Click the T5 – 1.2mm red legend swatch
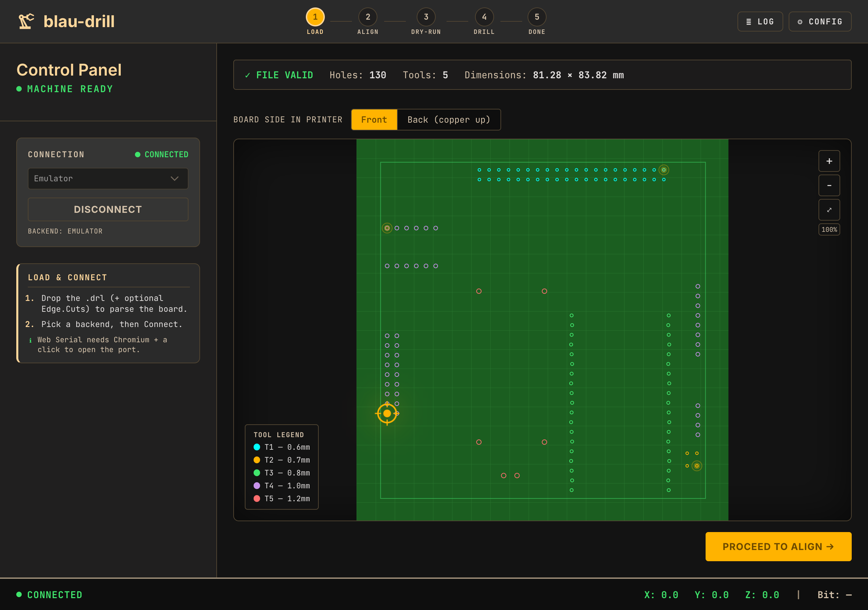 click(x=257, y=499)
